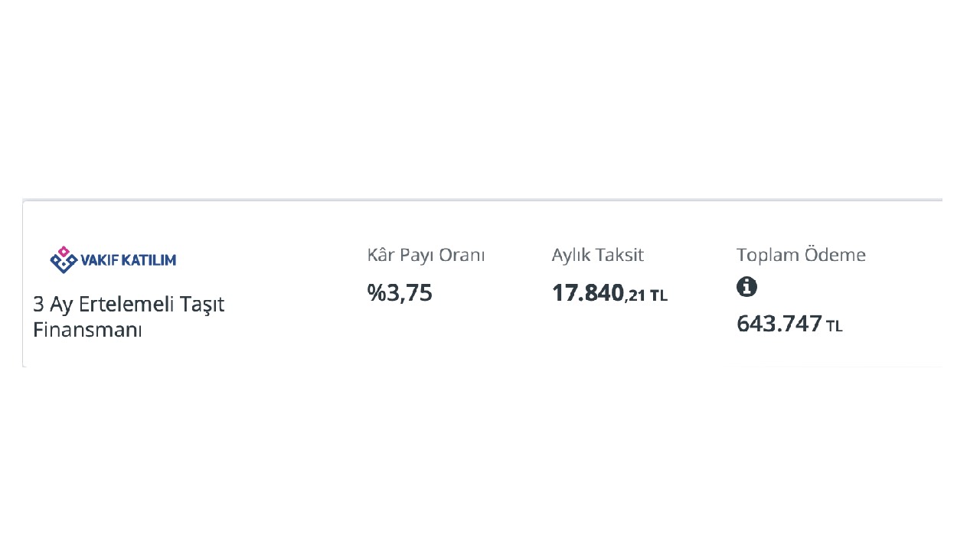Viewport: 980px width, 551px height.
Task: Click the info icon under Toplam Ödeme
Action: click(x=746, y=287)
